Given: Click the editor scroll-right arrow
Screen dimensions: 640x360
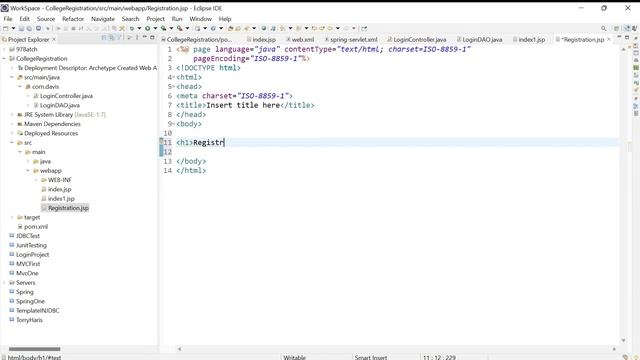Looking at the screenshot, I should [614, 349].
